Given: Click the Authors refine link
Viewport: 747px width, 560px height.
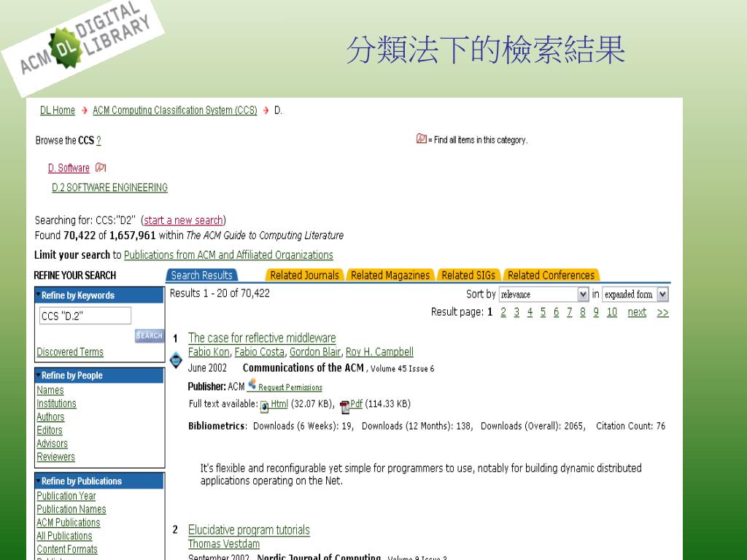Looking at the screenshot, I should (50, 416).
